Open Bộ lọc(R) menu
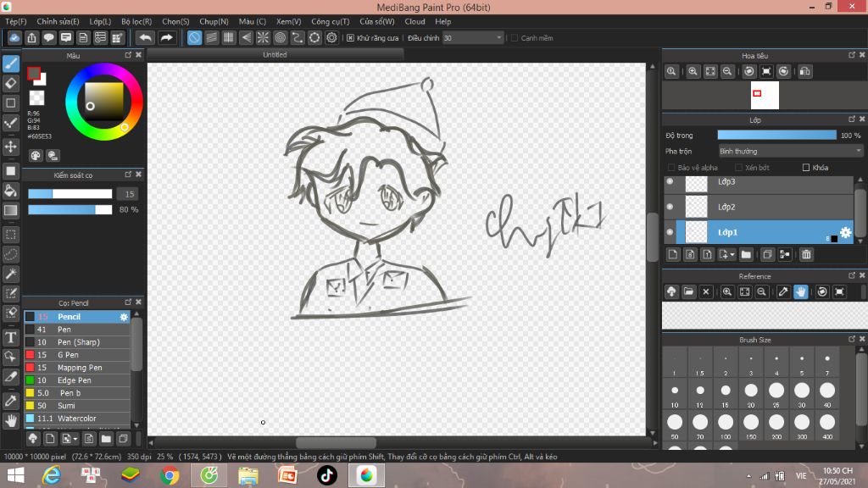 (136, 21)
